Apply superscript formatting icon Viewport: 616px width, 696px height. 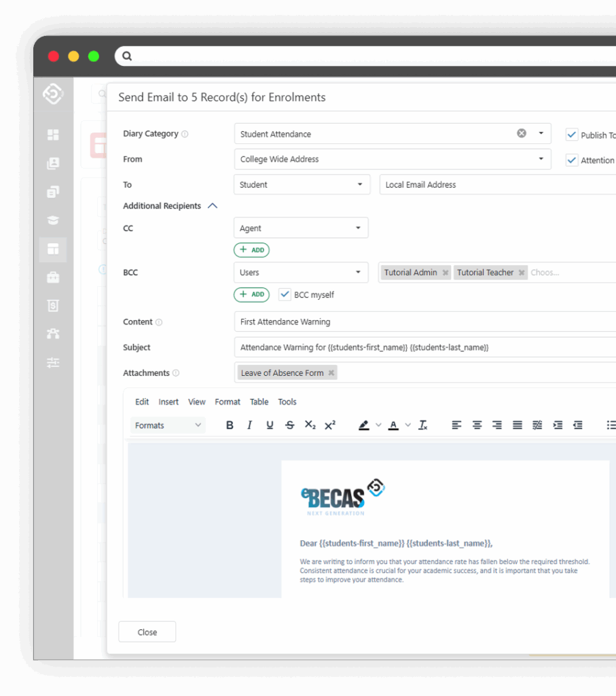(x=330, y=425)
